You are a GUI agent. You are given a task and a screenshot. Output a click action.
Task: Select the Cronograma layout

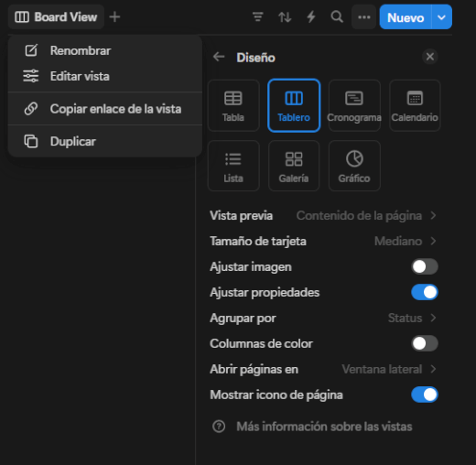(354, 105)
